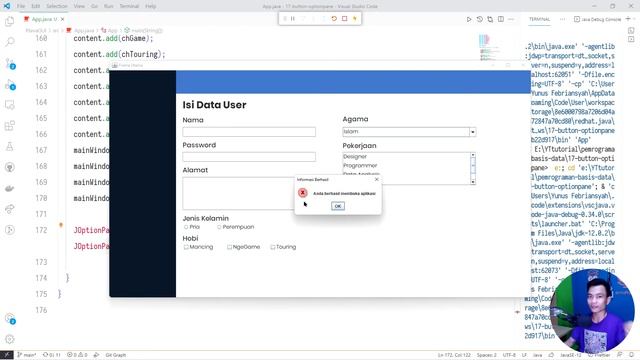Select the Perempuan radio button
Screen dimensions: 640x360
(219, 227)
